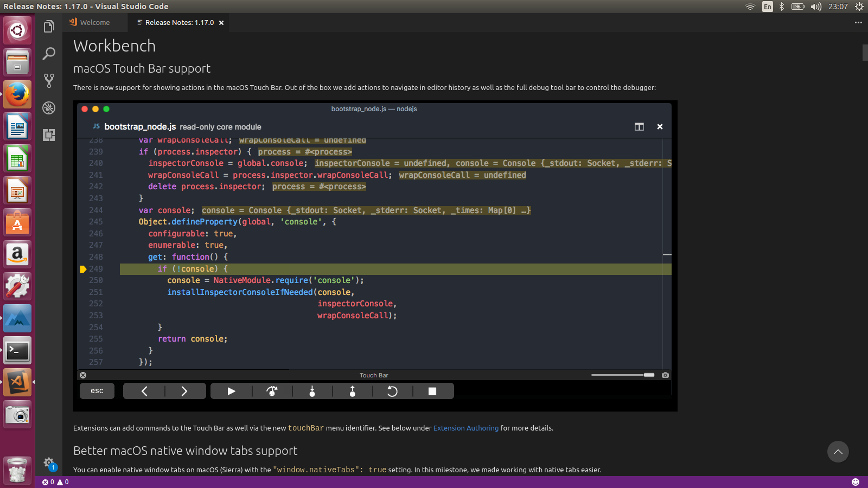The height and width of the screenshot is (488, 868).
Task: Open the Search view in the sidebar
Action: pos(49,54)
